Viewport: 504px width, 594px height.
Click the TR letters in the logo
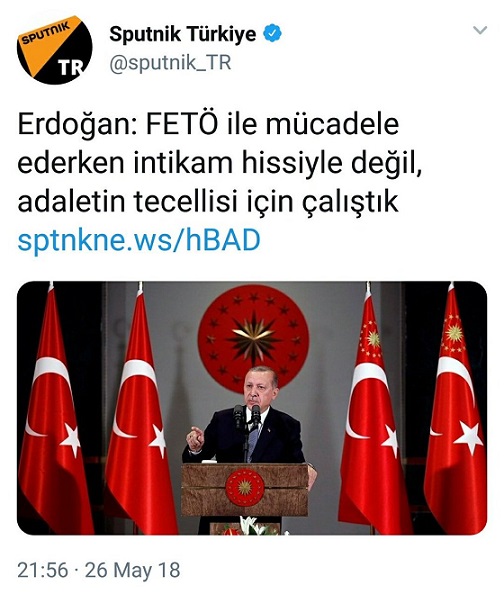pos(70,67)
